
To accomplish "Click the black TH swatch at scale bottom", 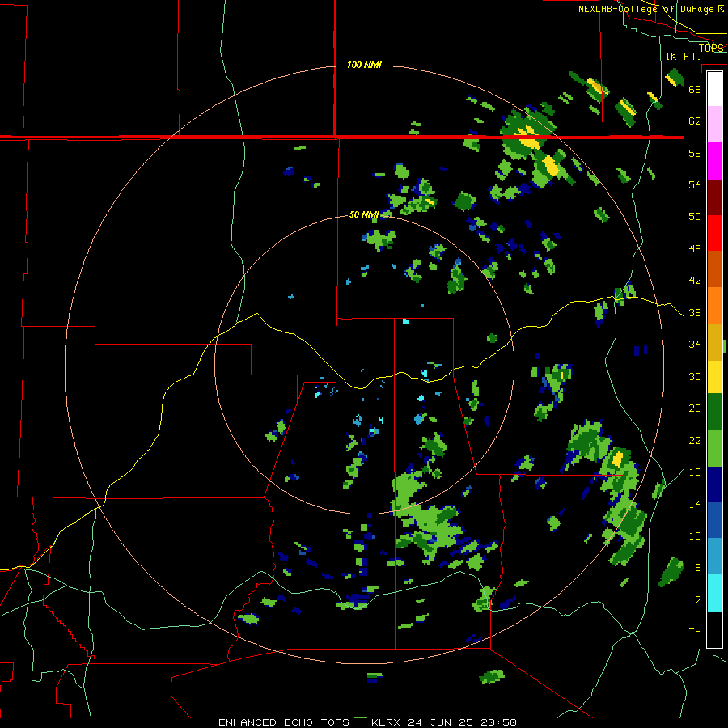I will [x=714, y=629].
